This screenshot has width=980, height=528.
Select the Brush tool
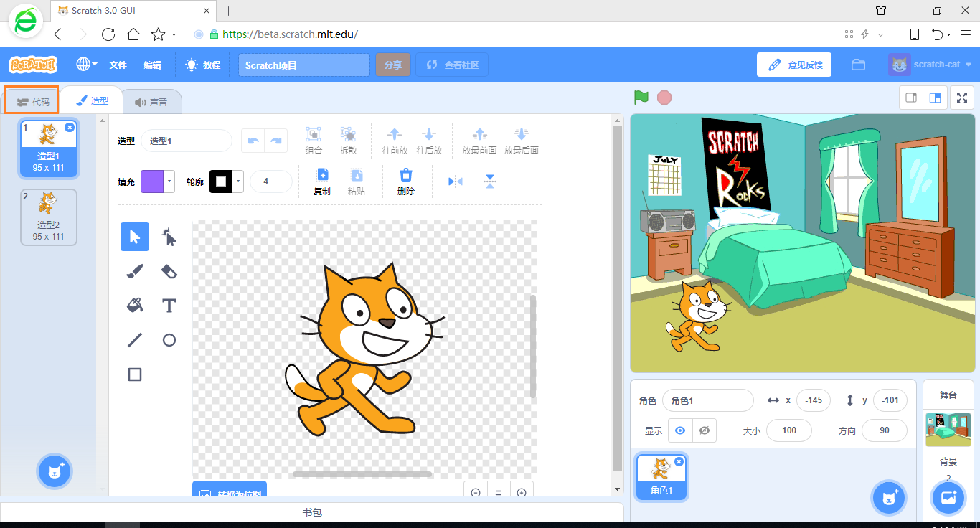pos(135,271)
